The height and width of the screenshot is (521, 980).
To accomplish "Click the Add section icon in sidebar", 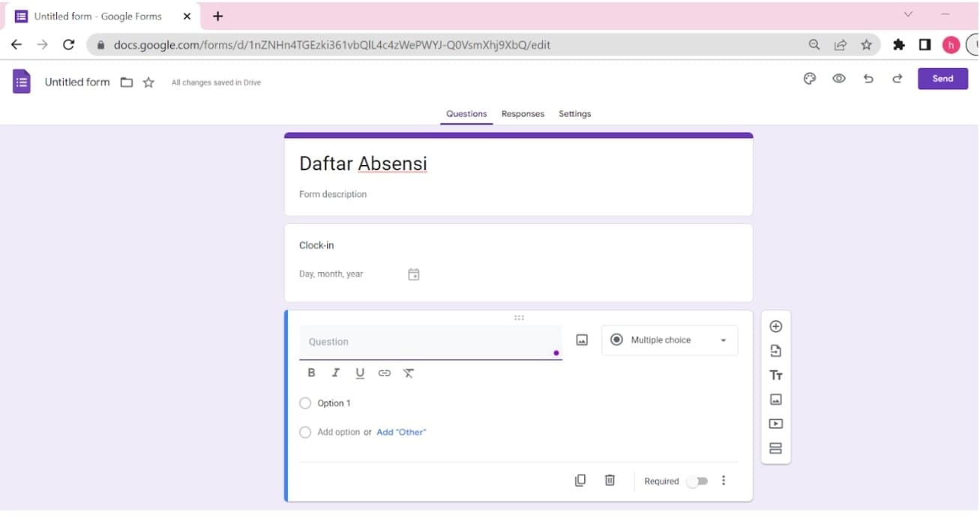I will tap(776, 448).
